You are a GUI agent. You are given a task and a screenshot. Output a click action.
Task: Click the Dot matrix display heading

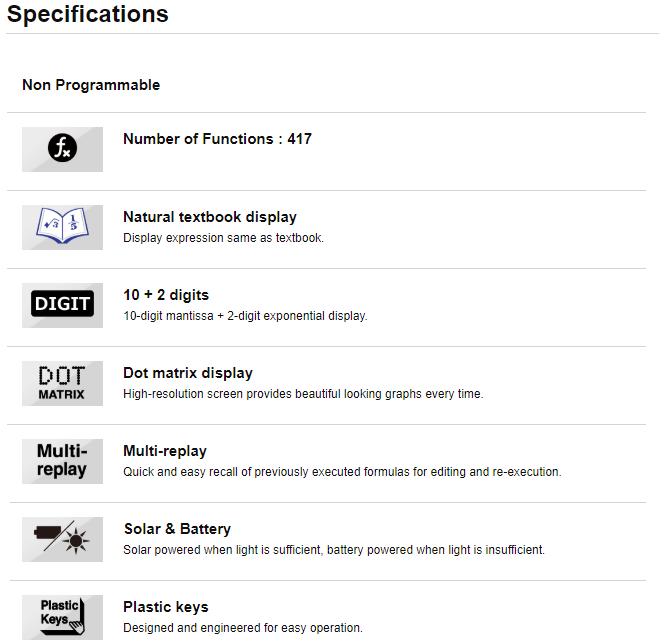click(x=188, y=373)
